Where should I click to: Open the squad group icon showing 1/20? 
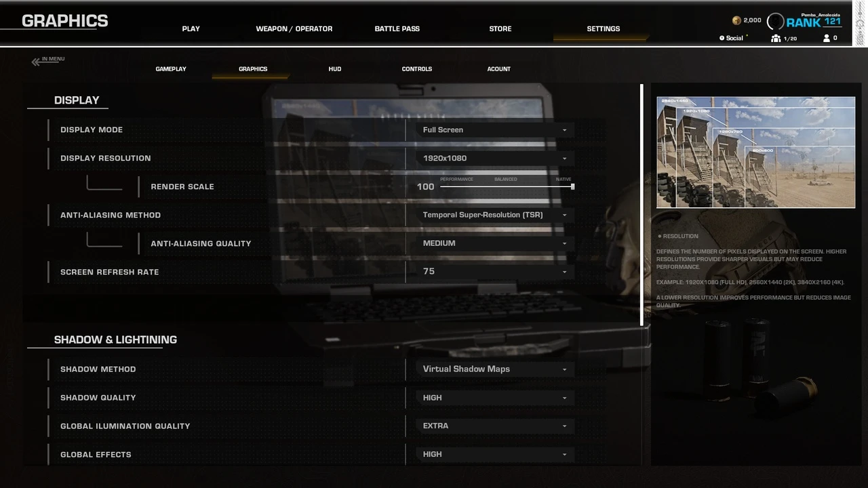point(776,39)
